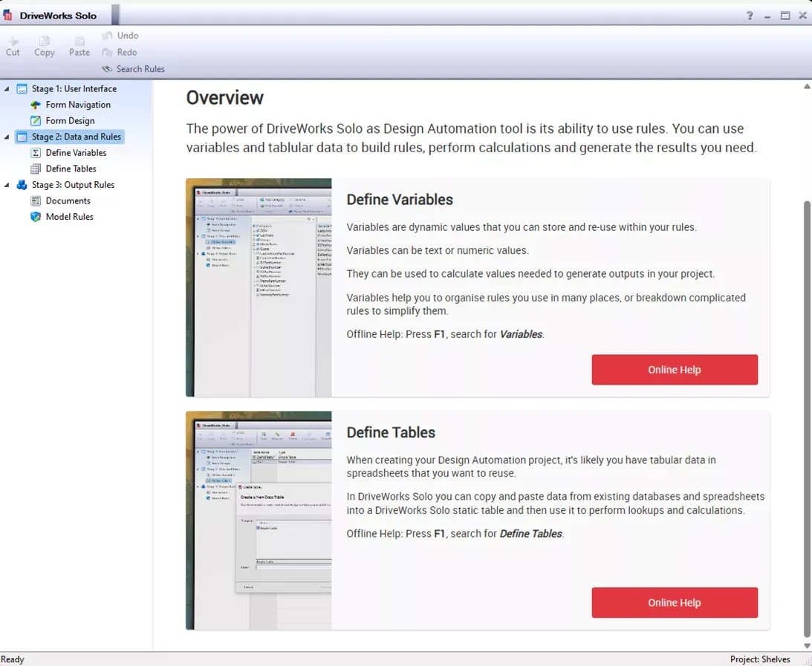Collapse the Stage 2: Data and Rules node
This screenshot has height=666, width=812.
tap(7, 137)
